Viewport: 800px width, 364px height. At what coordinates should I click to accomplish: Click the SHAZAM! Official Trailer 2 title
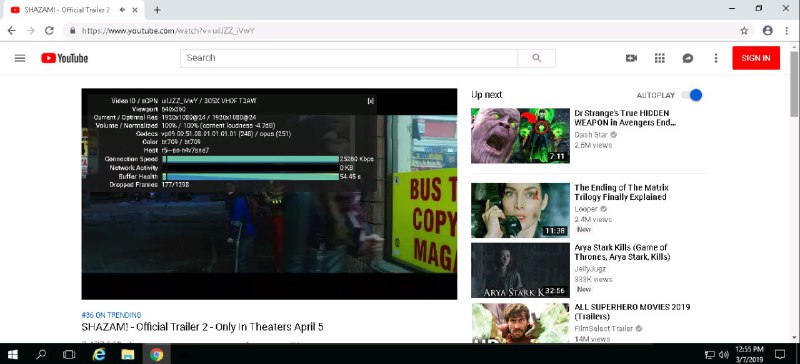point(202,327)
